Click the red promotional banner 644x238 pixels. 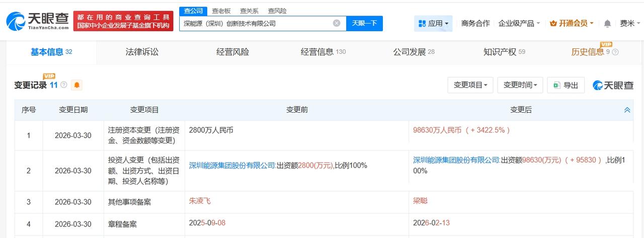[x=123, y=21]
